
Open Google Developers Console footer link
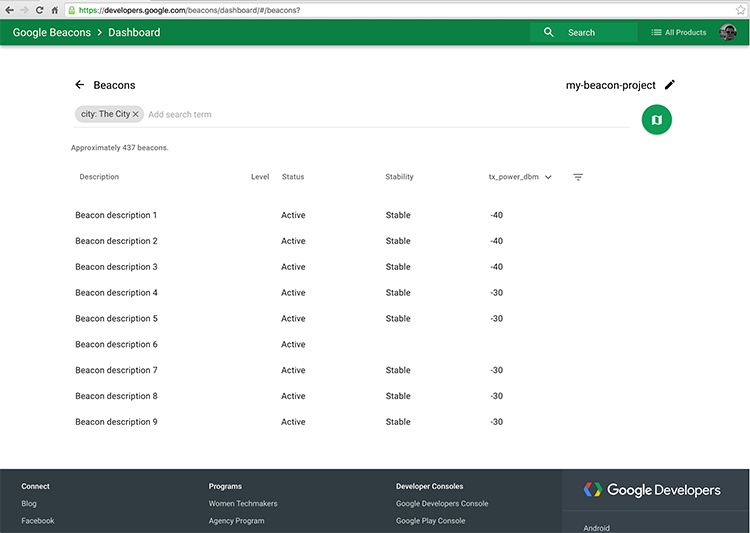(x=442, y=503)
